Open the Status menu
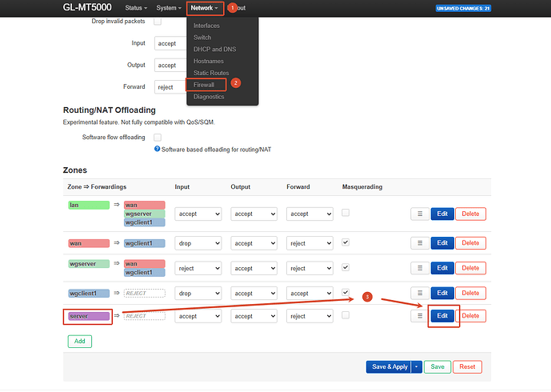The image size is (551, 392). 136,8
